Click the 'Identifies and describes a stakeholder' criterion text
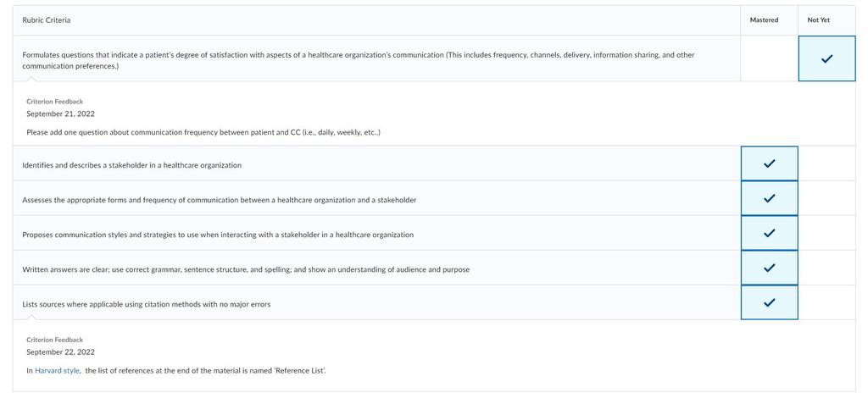Screen dimensions: 868x404 (131, 165)
